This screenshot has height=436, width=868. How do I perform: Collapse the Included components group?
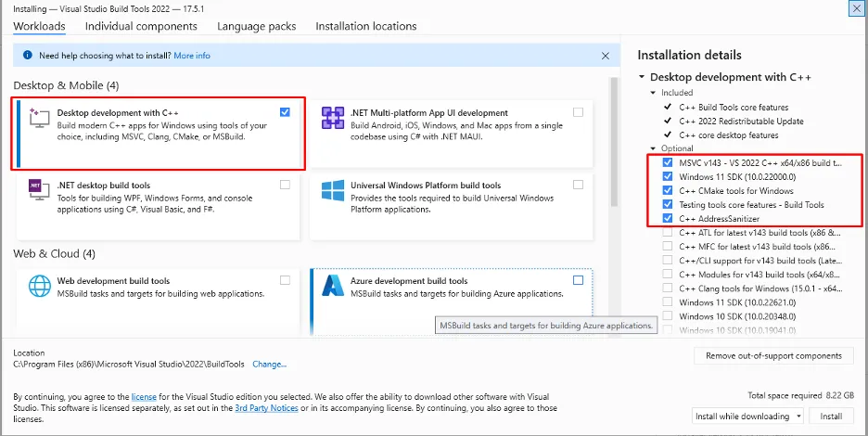point(653,93)
